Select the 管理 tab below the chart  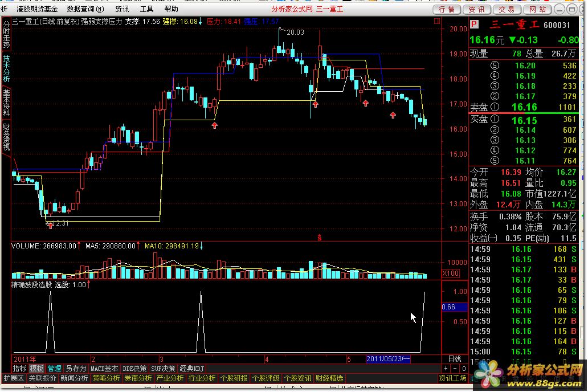click(x=54, y=369)
